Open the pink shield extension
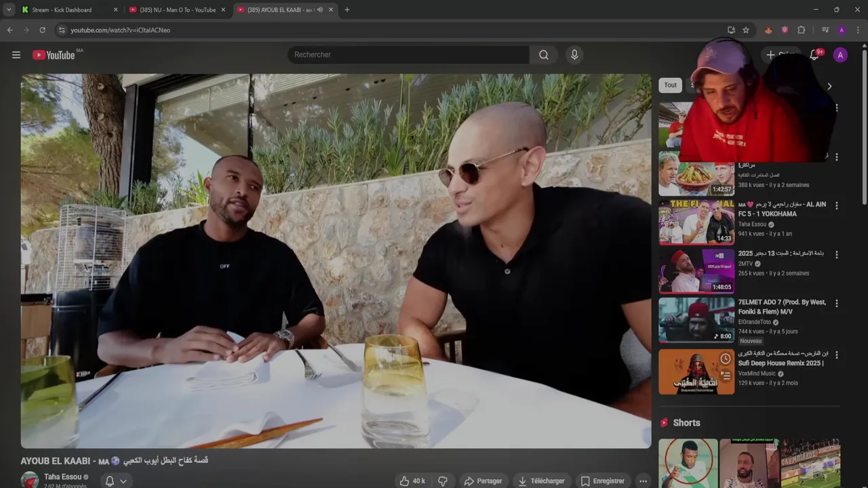The image size is (868, 488). (x=785, y=30)
